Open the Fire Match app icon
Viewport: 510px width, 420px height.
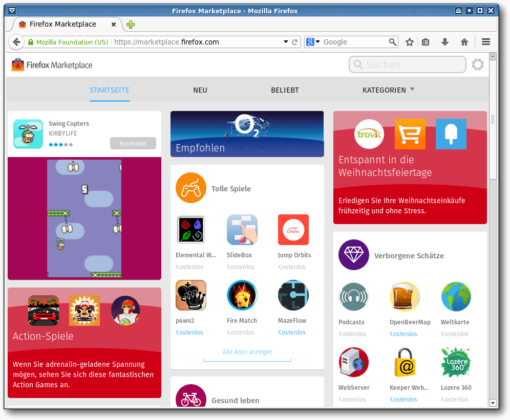pyautogui.click(x=242, y=295)
